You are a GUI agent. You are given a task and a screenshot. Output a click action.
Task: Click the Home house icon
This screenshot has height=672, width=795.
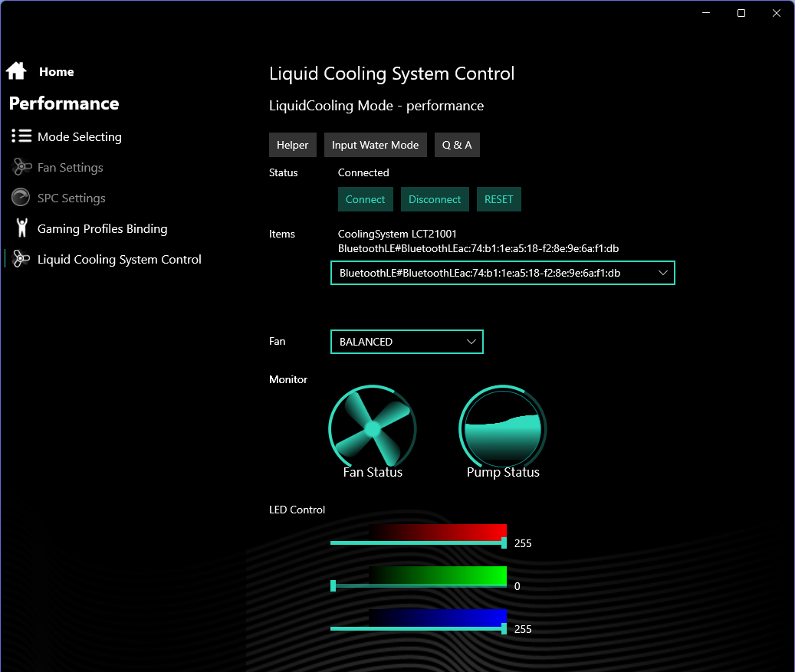click(16, 71)
